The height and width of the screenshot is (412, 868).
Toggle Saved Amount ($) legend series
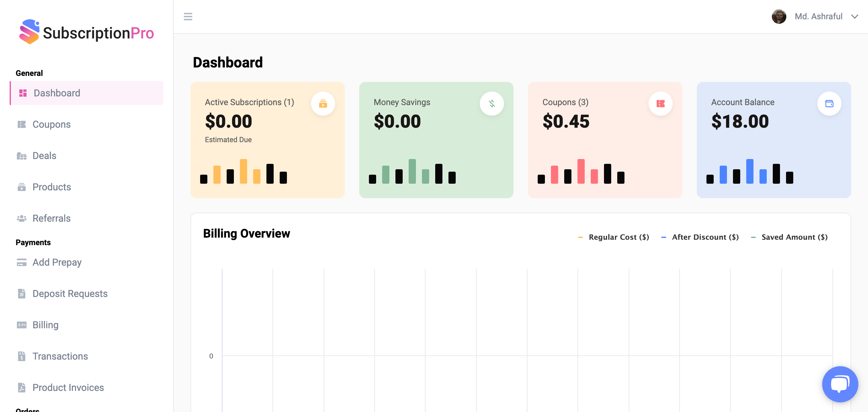tap(789, 237)
